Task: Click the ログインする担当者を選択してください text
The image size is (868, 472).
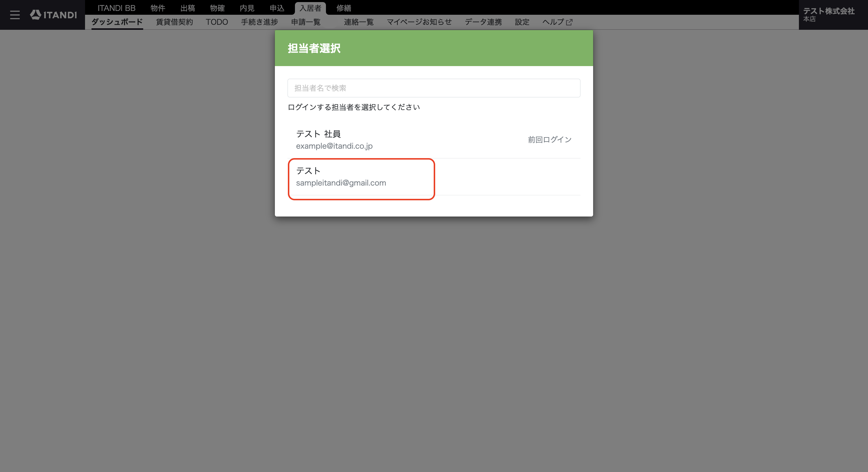Action: (x=353, y=107)
